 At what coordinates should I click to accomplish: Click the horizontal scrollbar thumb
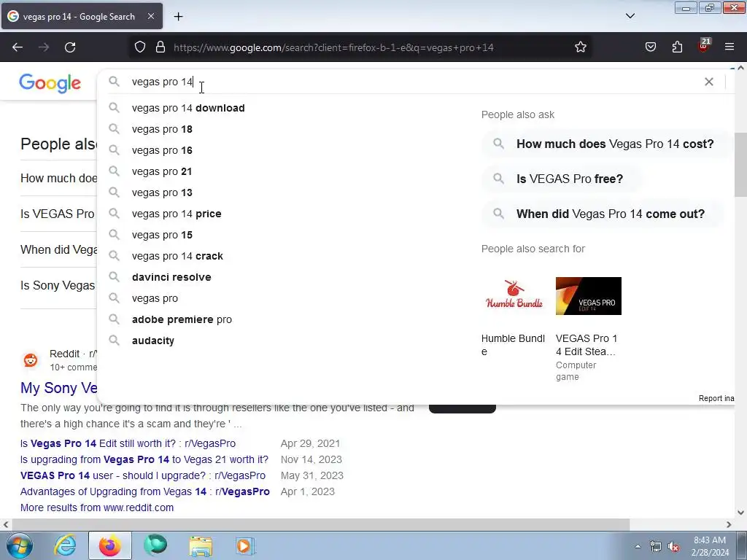click(321, 524)
